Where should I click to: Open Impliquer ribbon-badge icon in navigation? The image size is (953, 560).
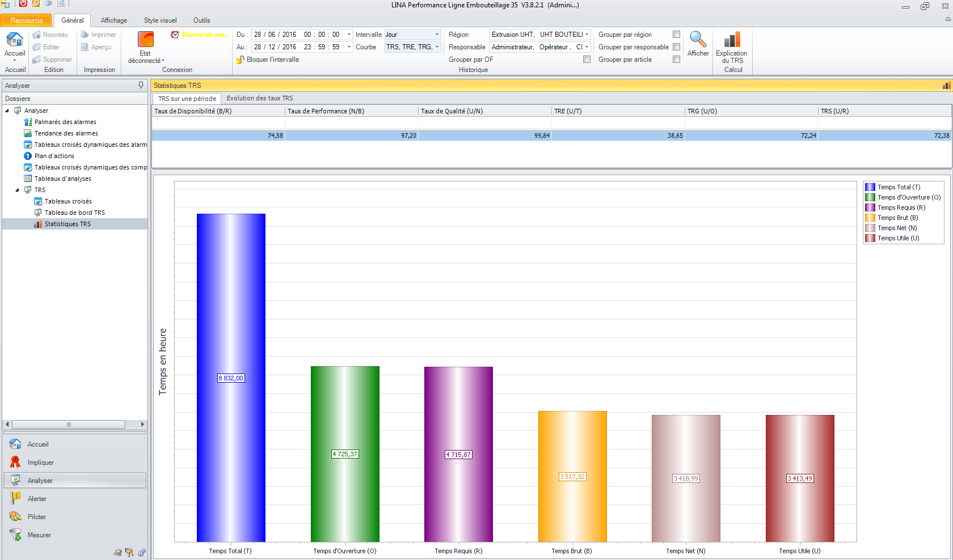coord(15,462)
